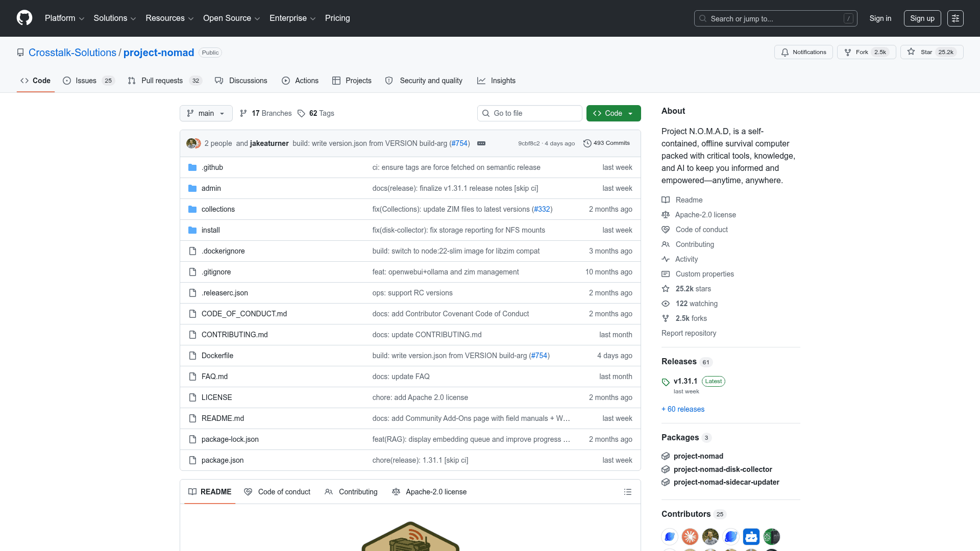Click the 62 Tags link
This screenshot has height=551, width=980.
coord(316,113)
